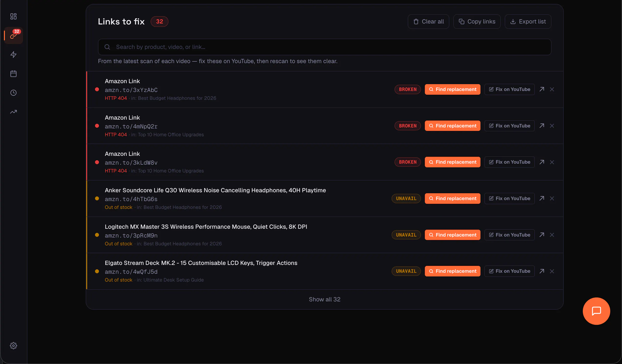Select the amzn.to/3xYzAbC URL text
The height and width of the screenshot is (364, 622).
click(x=131, y=90)
